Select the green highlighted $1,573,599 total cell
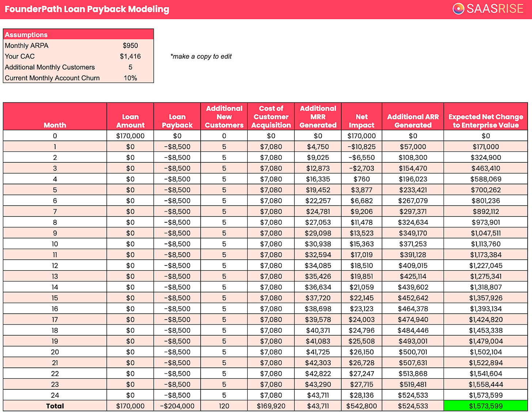Image resolution: width=532 pixels, height=415 pixels. (x=486, y=406)
